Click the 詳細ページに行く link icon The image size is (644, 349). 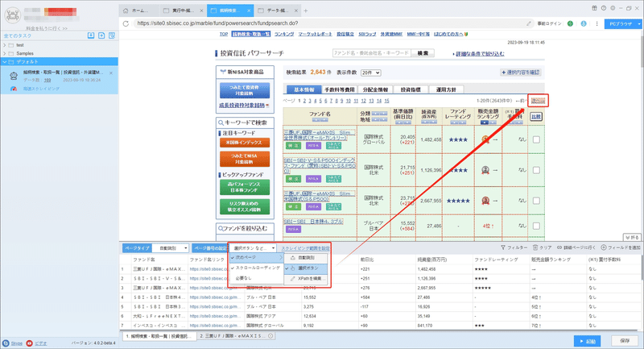(559, 247)
